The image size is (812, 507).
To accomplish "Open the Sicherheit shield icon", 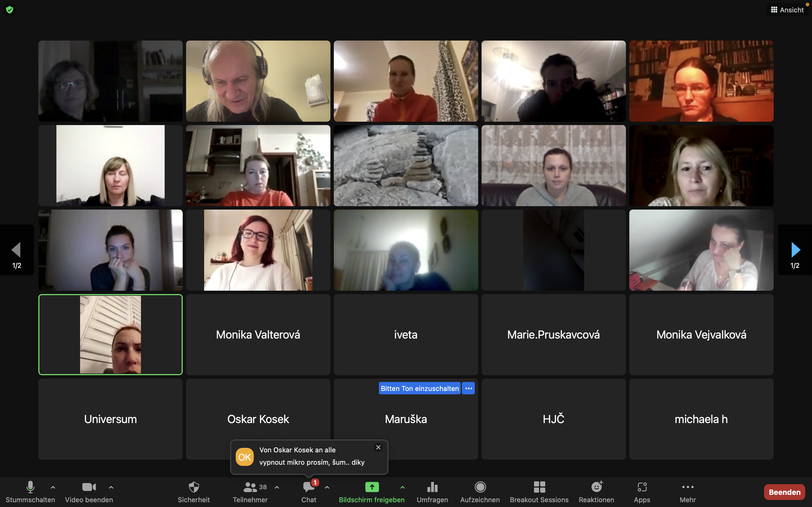I will [x=194, y=487].
